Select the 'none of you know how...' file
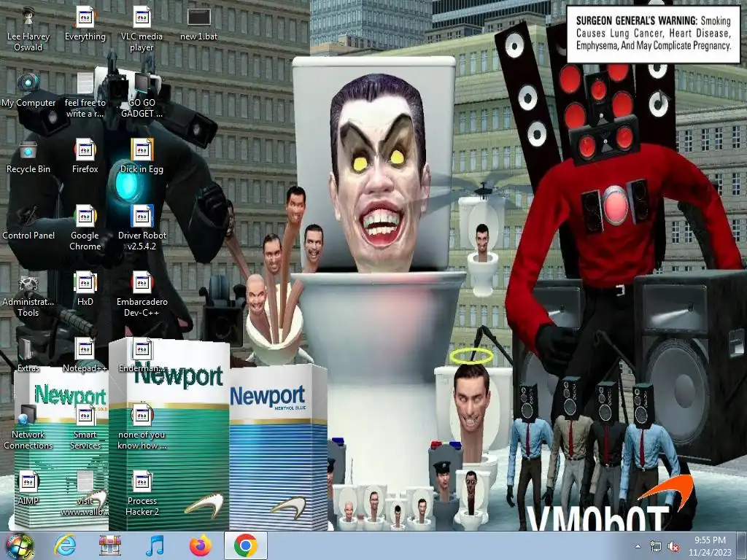This screenshot has width=747, height=560. pos(142,427)
